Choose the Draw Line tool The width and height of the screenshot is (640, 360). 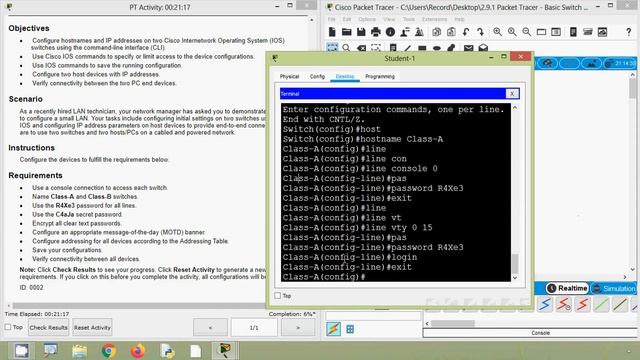tap(407, 48)
